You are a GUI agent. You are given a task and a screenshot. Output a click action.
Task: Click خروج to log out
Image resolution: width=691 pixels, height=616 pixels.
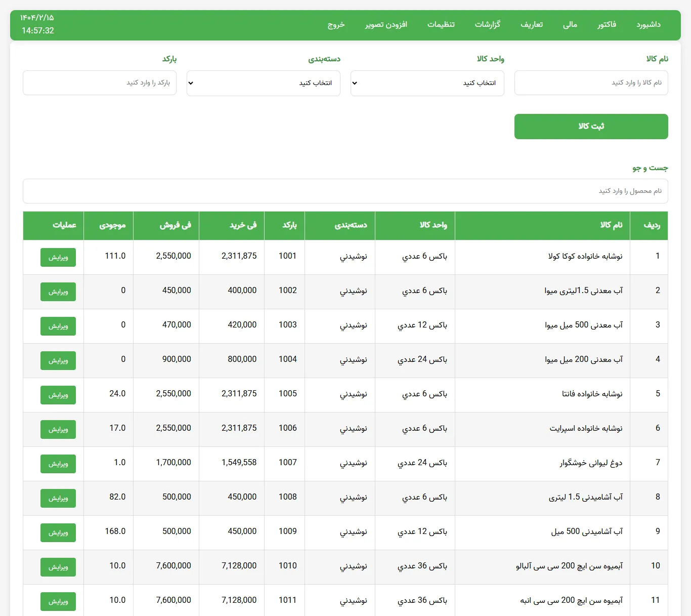pyautogui.click(x=335, y=25)
